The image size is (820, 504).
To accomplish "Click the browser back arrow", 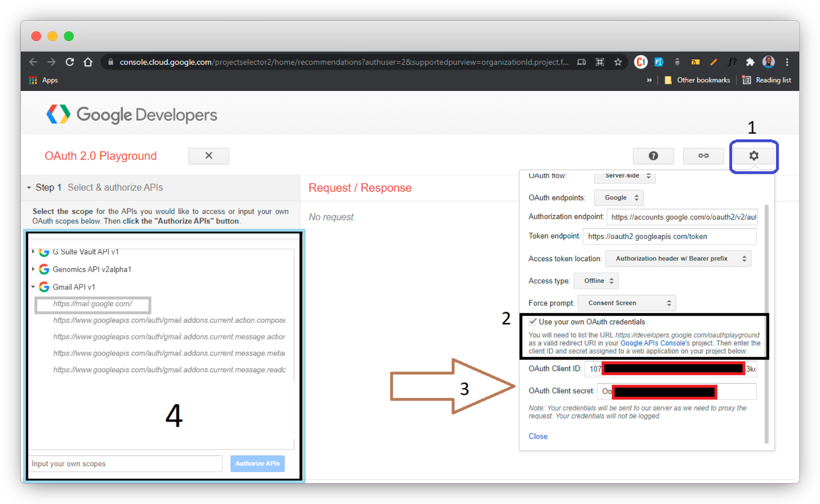I will coord(33,62).
